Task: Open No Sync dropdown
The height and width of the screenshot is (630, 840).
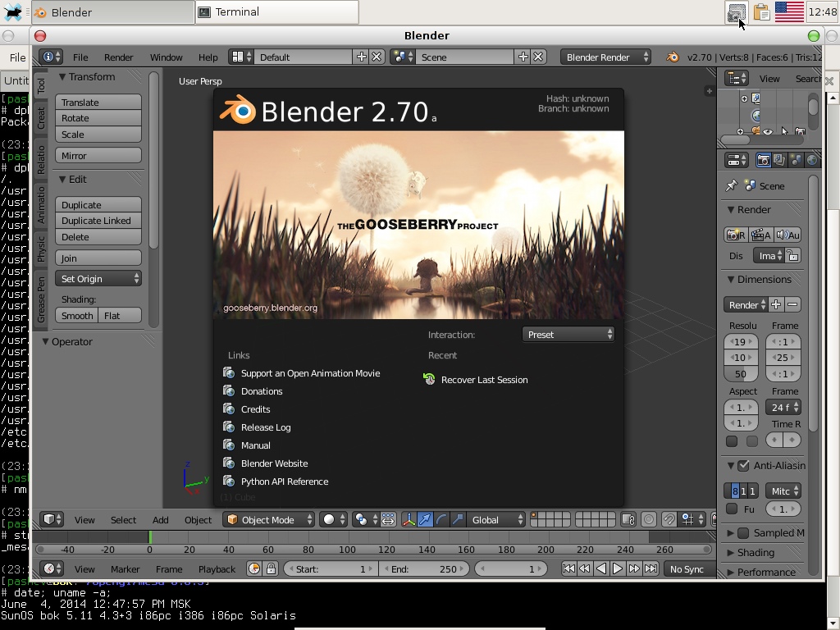Action: coord(688,569)
